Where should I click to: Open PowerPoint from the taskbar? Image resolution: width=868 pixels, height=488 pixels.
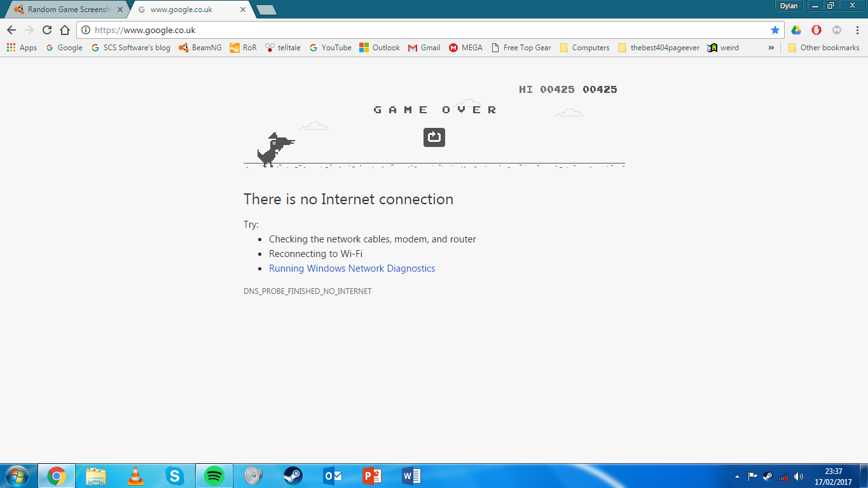pyautogui.click(x=372, y=475)
